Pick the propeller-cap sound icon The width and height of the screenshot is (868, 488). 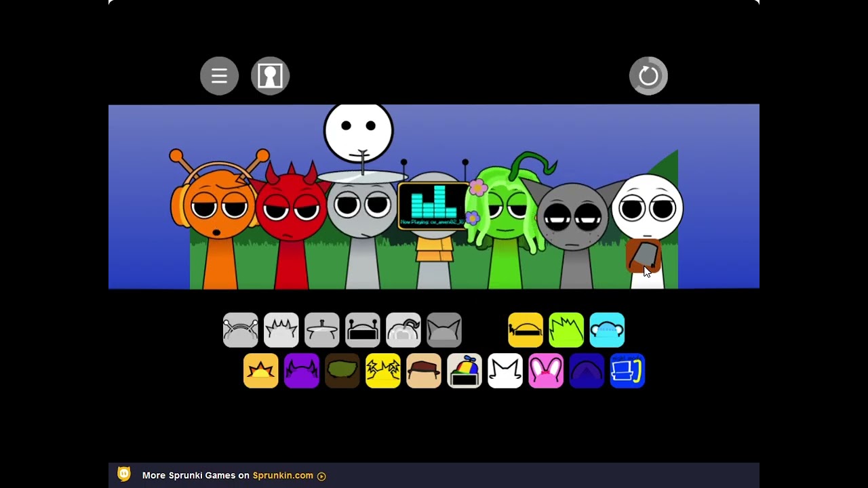pyautogui.click(x=465, y=371)
